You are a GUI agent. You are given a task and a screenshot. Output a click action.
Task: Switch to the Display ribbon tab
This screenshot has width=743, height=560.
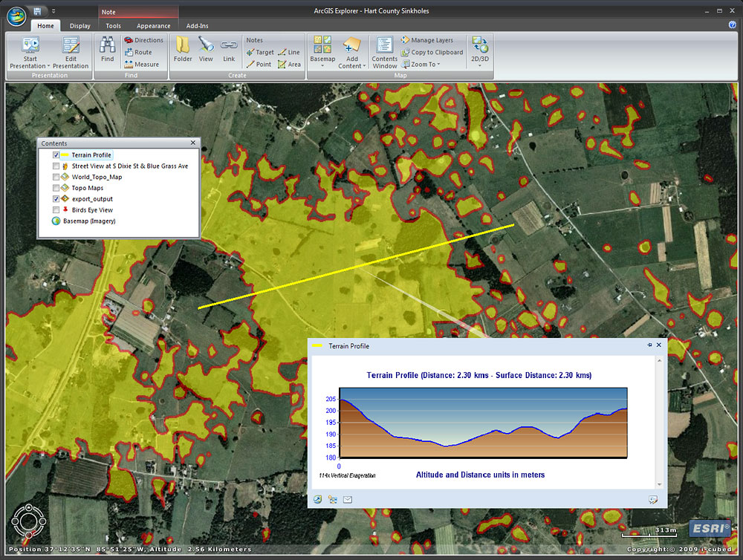pos(80,25)
